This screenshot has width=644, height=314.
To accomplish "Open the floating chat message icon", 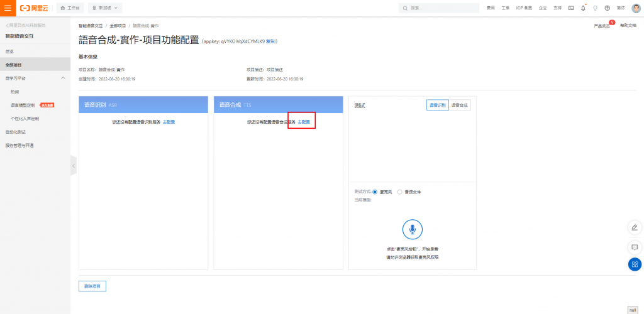I will tap(635, 247).
